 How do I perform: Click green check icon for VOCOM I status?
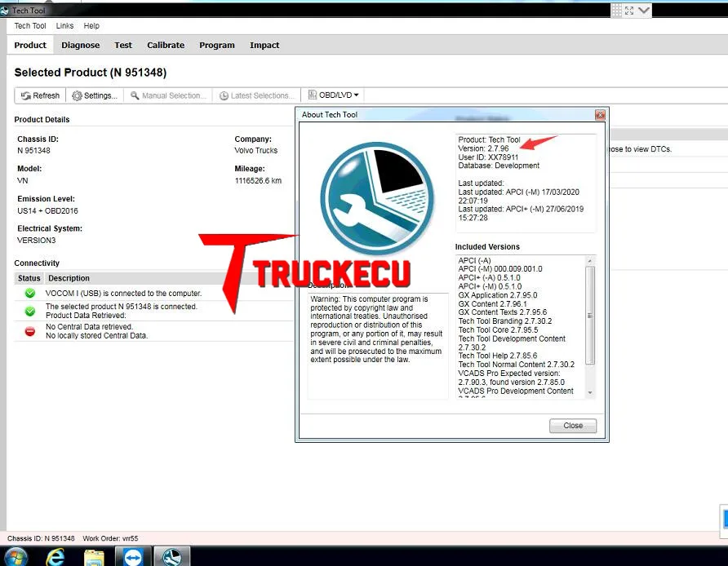30,294
